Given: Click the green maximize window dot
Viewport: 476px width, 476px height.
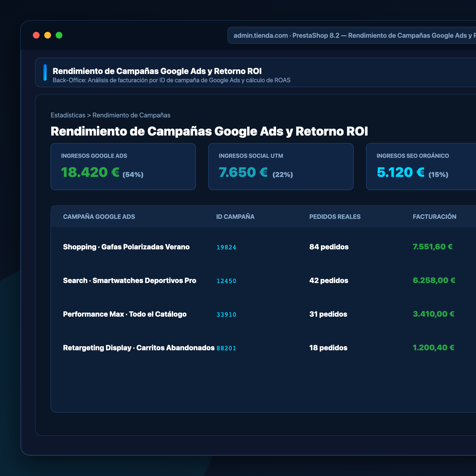Looking at the screenshot, I should click(x=59, y=35).
